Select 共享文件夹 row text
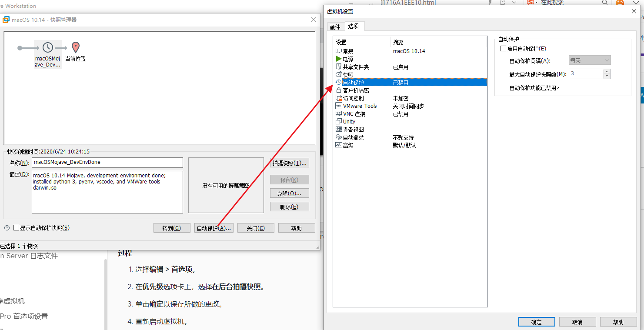 [356, 67]
